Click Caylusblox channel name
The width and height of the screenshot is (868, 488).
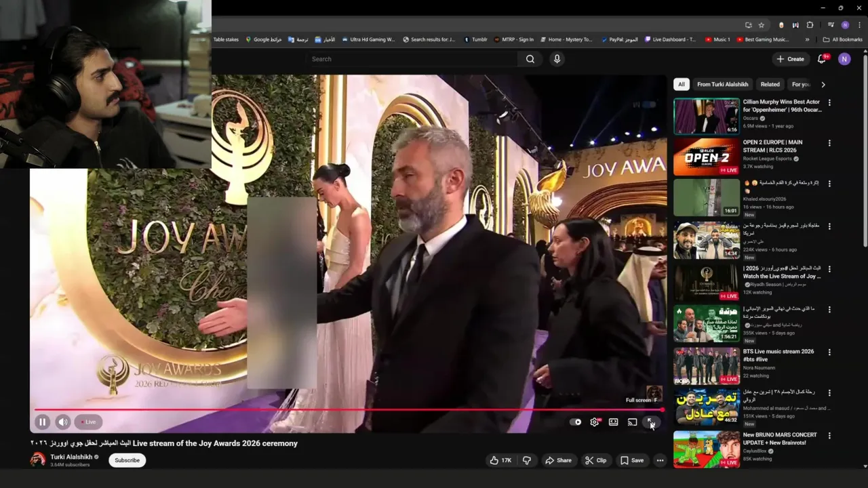[x=756, y=451]
